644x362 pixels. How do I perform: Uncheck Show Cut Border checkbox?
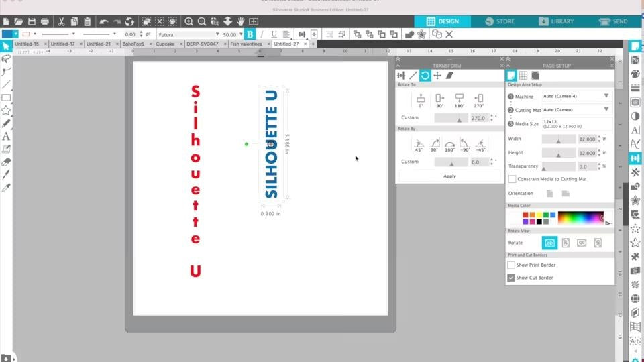click(x=511, y=278)
